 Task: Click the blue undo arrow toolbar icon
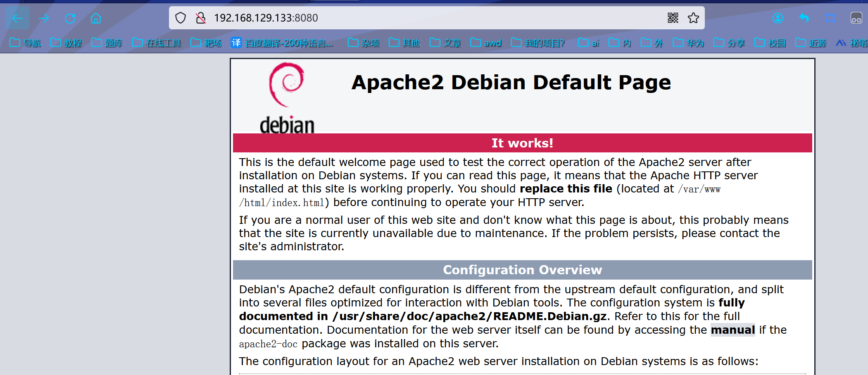(804, 18)
